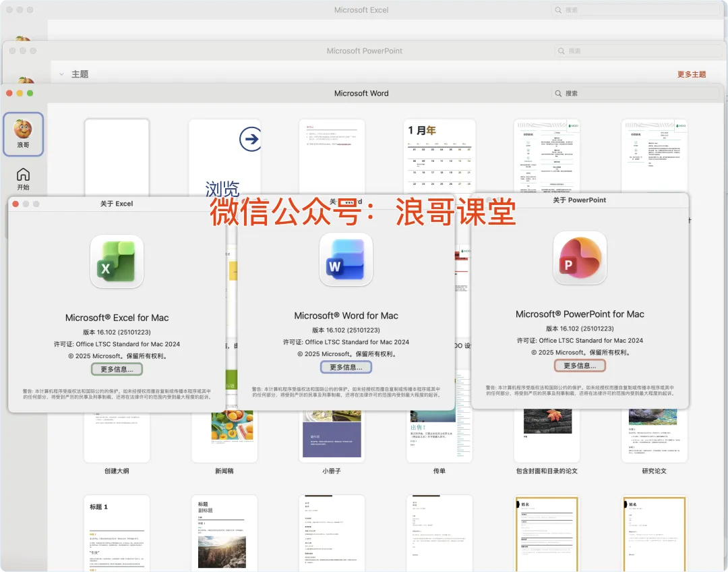Collapse the 主题 section chevron in PowerPoint
728x572 pixels.
coord(61,74)
